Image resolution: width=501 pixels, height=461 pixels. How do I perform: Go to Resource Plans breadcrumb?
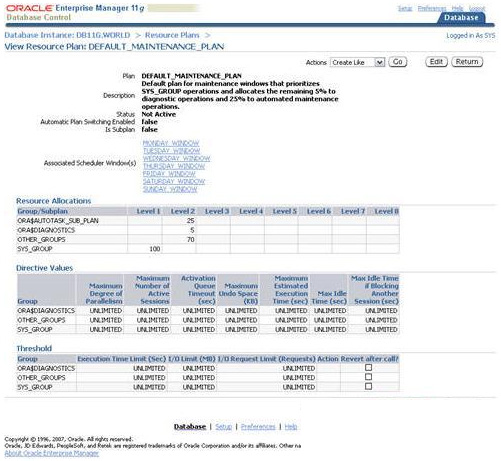(172, 35)
